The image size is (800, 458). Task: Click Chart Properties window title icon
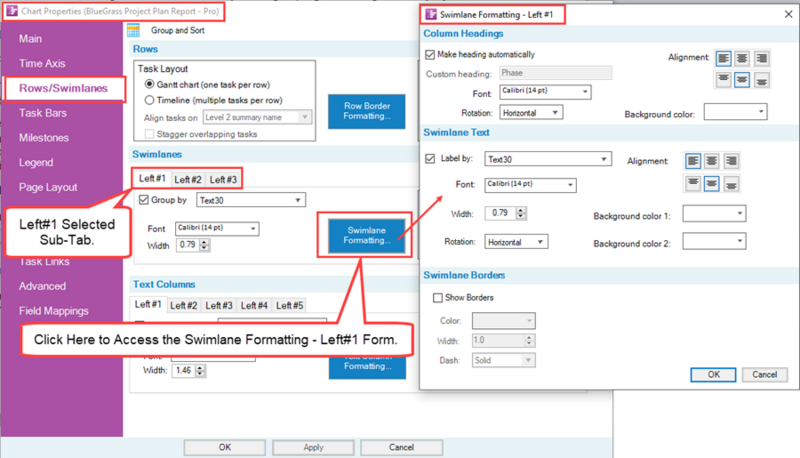(x=12, y=11)
